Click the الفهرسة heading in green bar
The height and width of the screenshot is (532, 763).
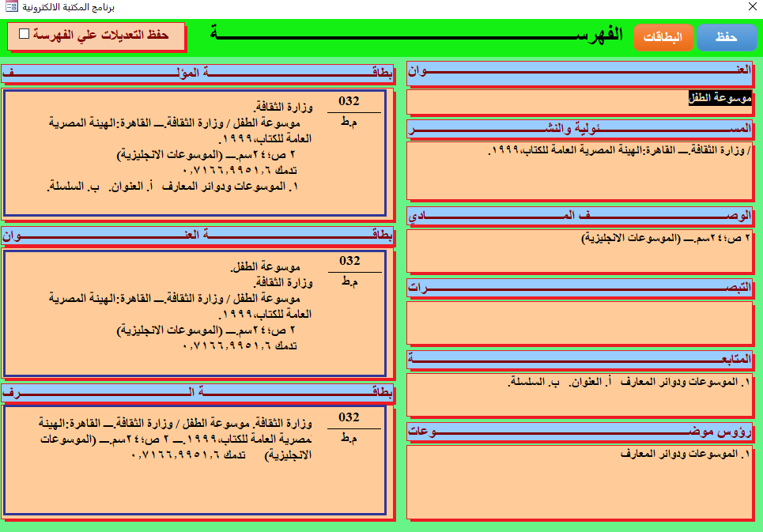[x=417, y=34]
